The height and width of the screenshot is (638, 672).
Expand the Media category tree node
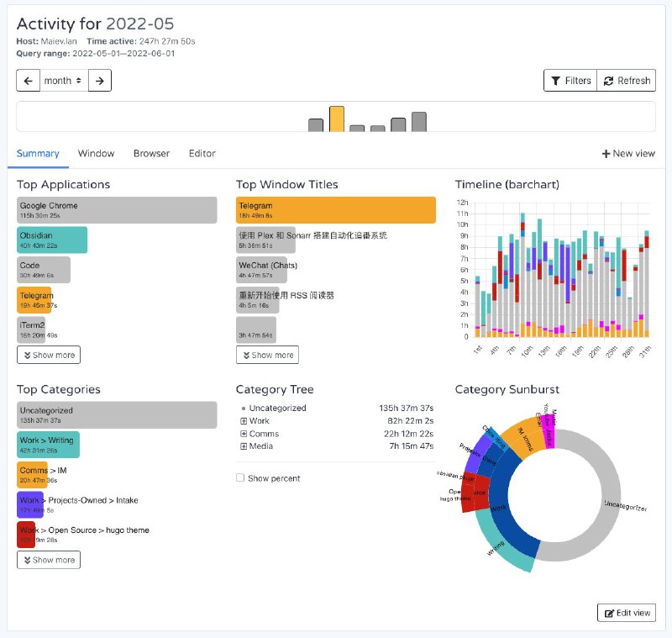(244, 446)
